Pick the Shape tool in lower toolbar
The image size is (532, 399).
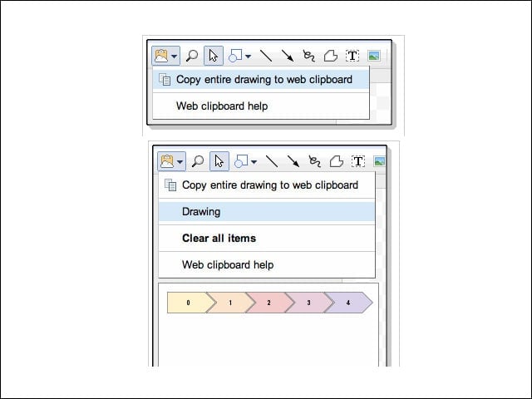point(241,161)
